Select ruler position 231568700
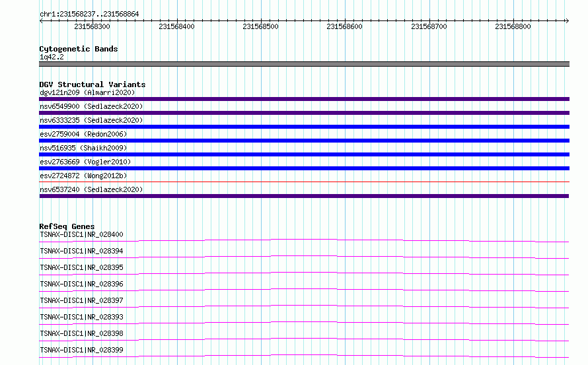The width and height of the screenshot is (588, 365). pyautogui.click(x=429, y=26)
